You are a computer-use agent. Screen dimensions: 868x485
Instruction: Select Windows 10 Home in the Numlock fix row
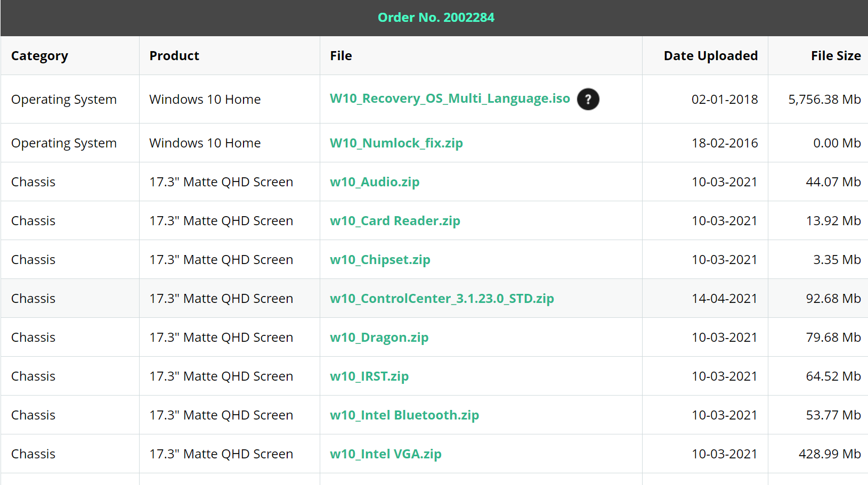click(x=205, y=143)
